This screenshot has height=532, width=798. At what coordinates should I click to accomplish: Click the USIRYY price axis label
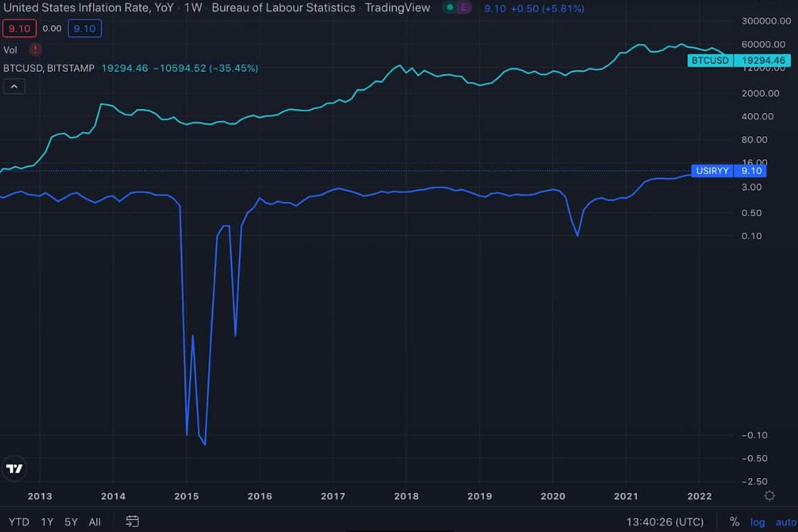(712, 171)
